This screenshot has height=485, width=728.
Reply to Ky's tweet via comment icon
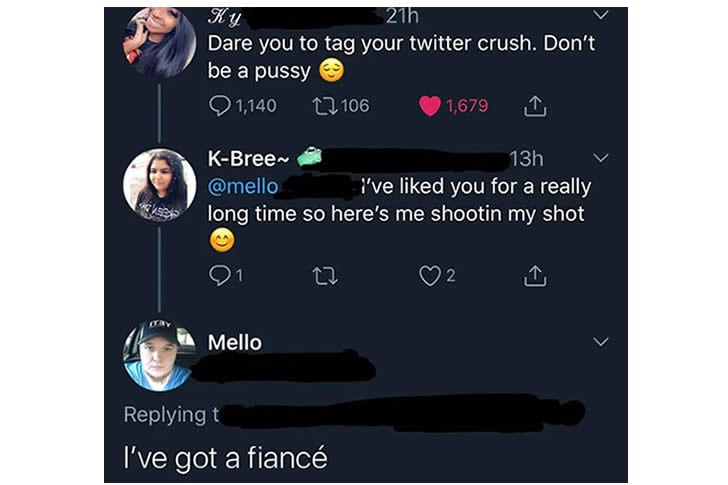220,105
